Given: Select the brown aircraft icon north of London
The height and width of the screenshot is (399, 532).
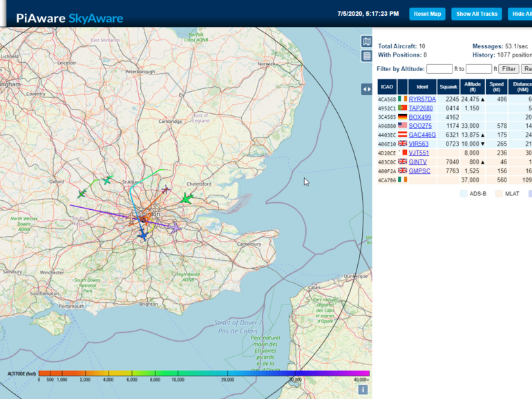Looking at the screenshot, I should 165,189.
